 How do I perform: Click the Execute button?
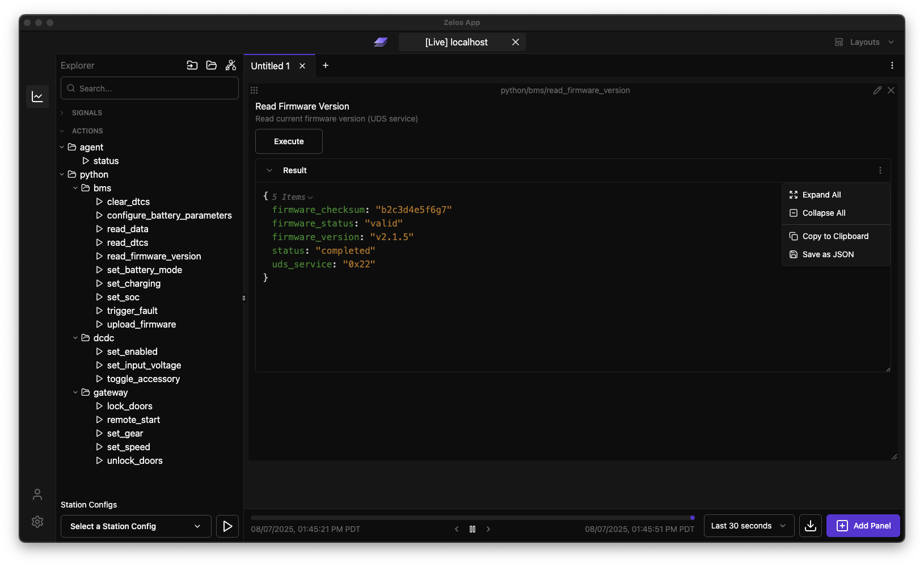tap(289, 141)
